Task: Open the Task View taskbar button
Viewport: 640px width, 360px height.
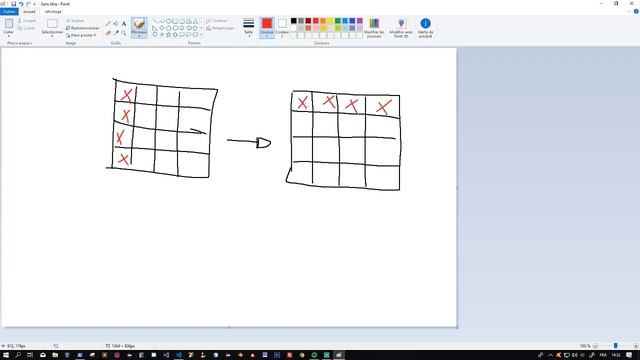Action: [x=30, y=355]
